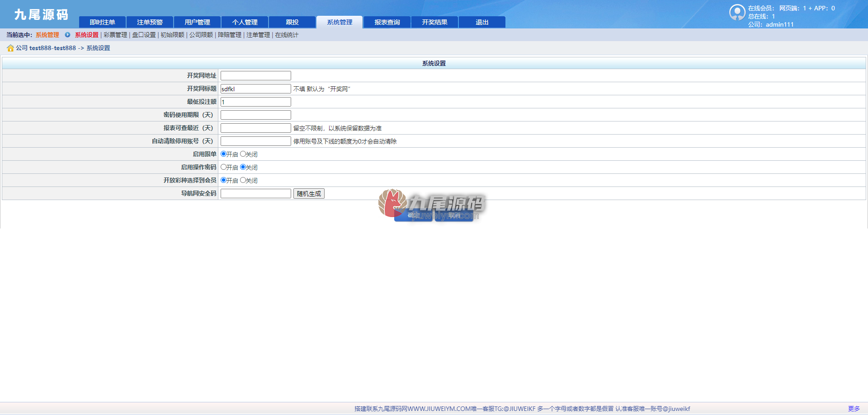Click the user avatar icon at top right
This screenshot has height=415, width=868.
coord(737,12)
